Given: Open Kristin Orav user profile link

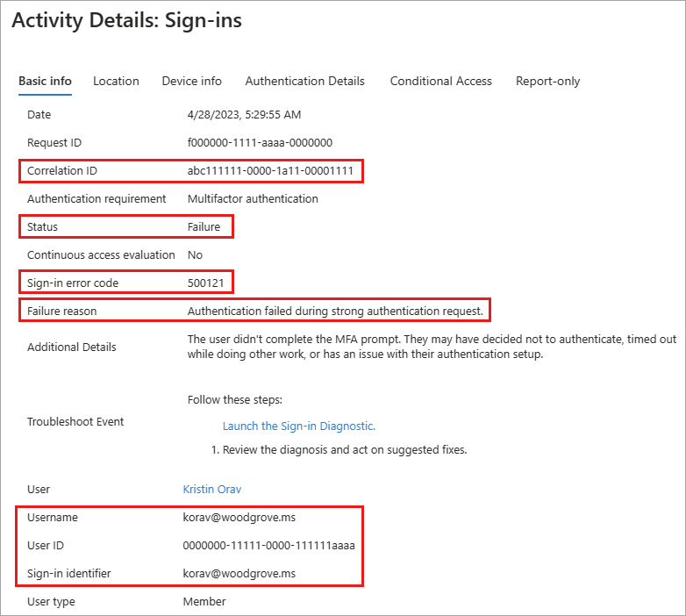Looking at the screenshot, I should click(x=211, y=489).
